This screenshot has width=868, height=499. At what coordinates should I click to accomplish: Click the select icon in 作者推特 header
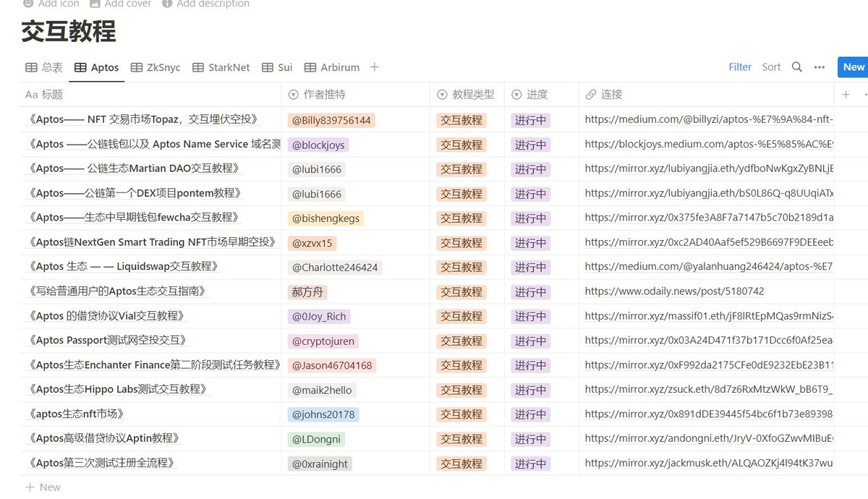[x=293, y=94]
